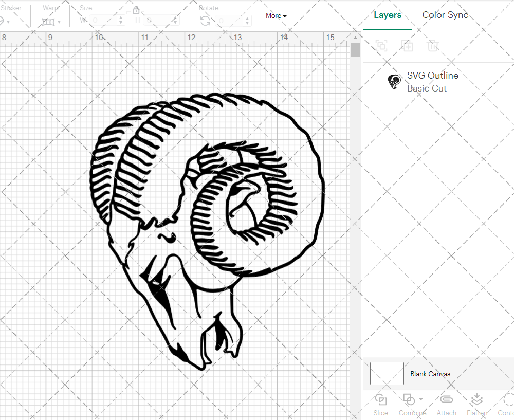Click the Delete layer trash icon
The image size is (514, 420).
[x=433, y=46]
